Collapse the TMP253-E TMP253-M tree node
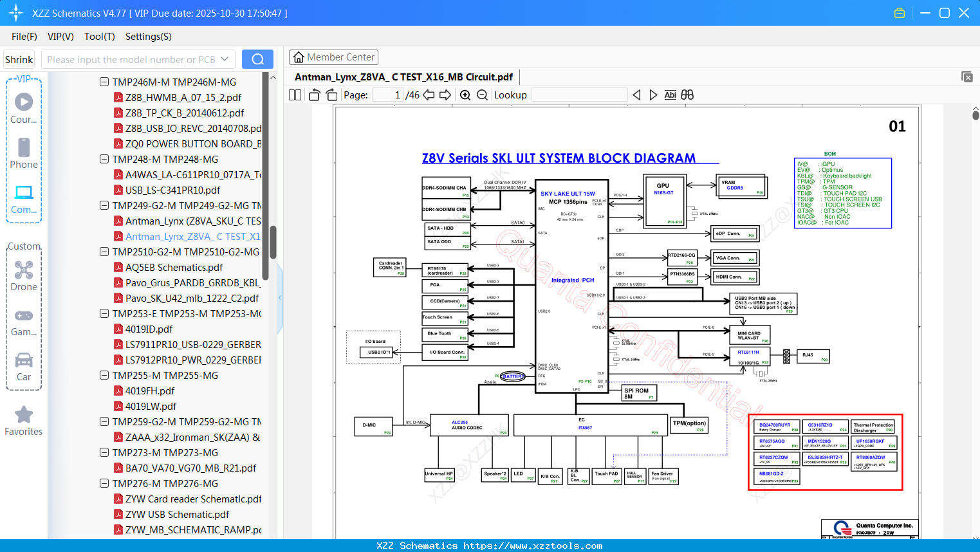Image resolution: width=980 pixels, height=552 pixels. pos(104,313)
